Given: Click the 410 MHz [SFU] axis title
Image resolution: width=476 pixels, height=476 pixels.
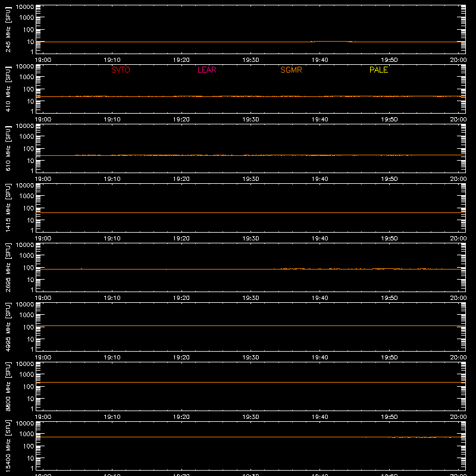Looking at the screenshot, I should pyautogui.click(x=8, y=89).
